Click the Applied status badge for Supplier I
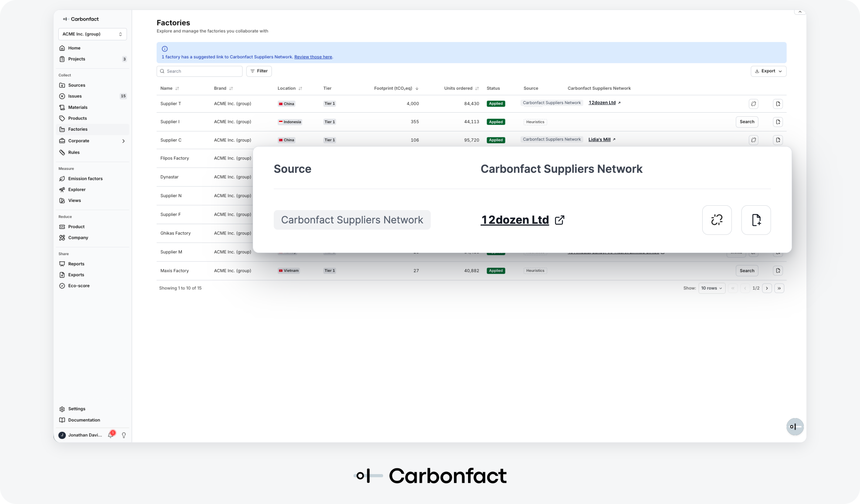This screenshot has width=860, height=504. [x=496, y=122]
